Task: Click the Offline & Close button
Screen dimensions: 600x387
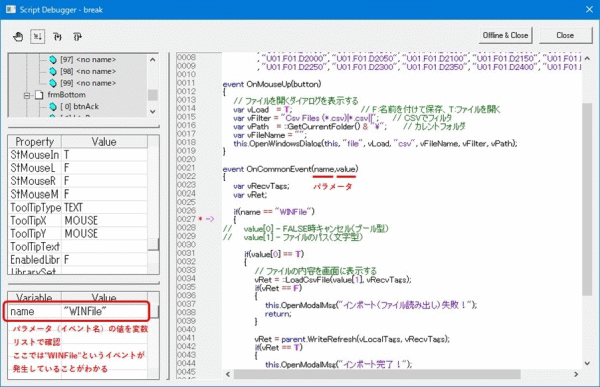Action: pyautogui.click(x=505, y=35)
